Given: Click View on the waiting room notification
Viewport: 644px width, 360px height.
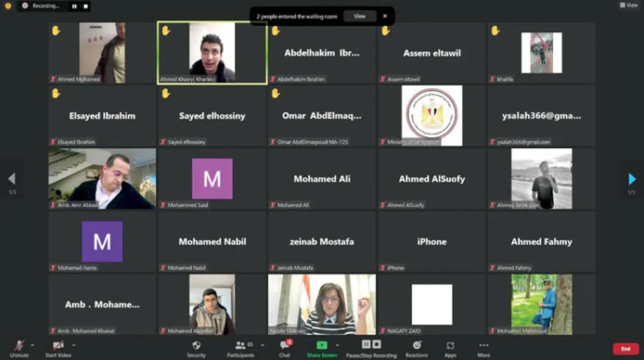Looking at the screenshot, I should point(359,16).
